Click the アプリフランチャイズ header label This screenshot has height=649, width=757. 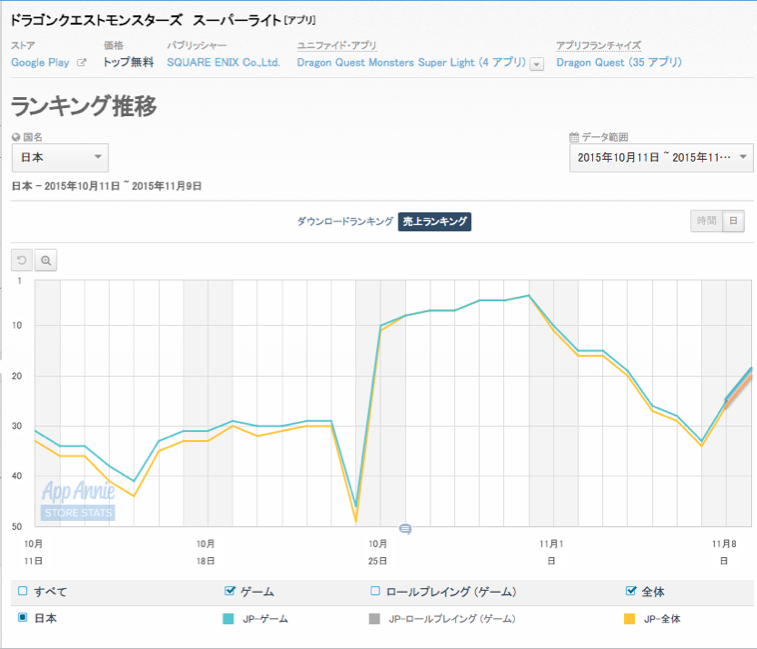pos(599,45)
